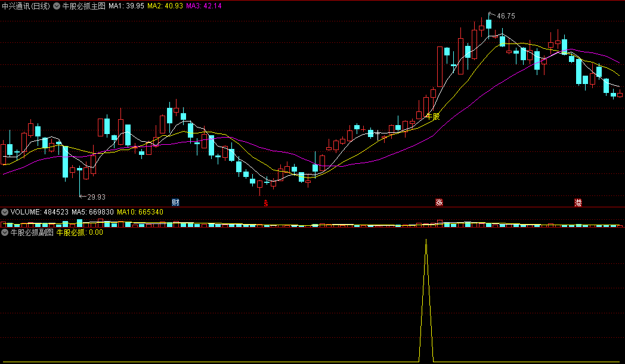625x364 pixels.
Task: Expand the 牛股必抓副图 indicator dropdown
Action: click(5, 232)
